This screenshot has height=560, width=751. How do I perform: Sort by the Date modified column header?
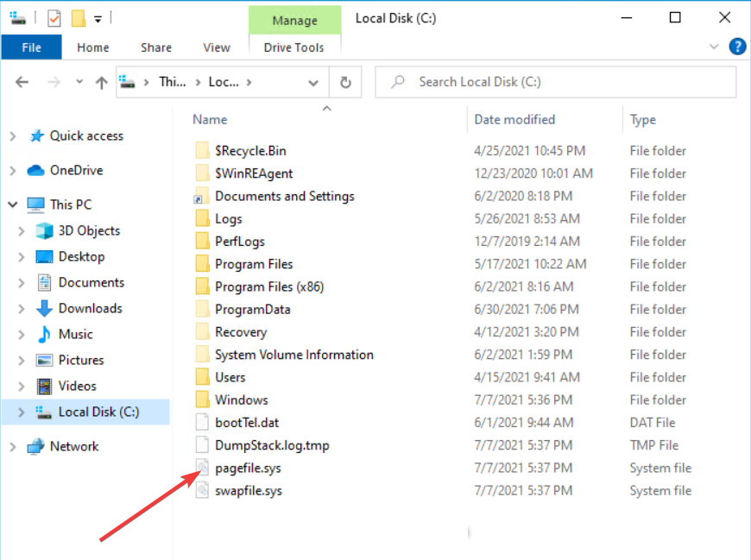pyautogui.click(x=514, y=120)
